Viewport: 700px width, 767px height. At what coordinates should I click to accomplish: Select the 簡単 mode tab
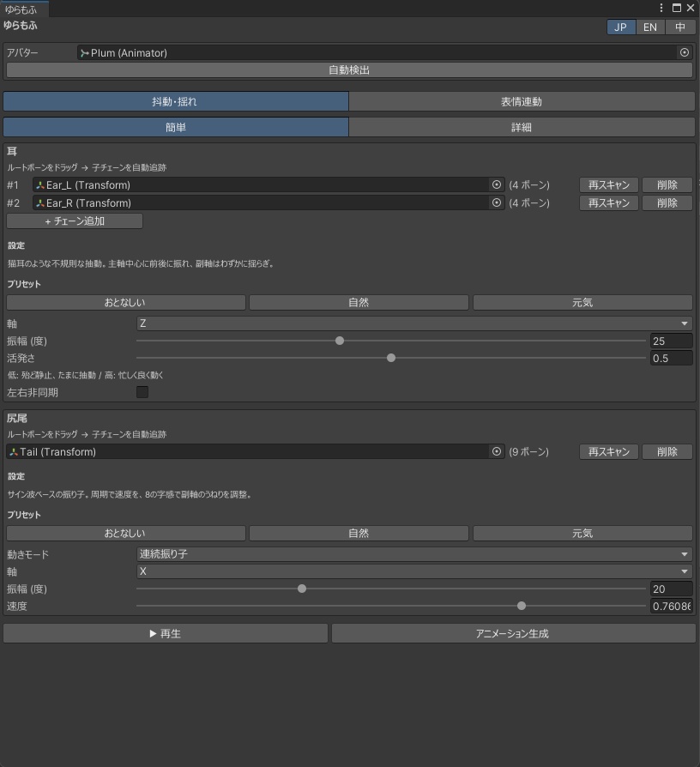[176, 127]
